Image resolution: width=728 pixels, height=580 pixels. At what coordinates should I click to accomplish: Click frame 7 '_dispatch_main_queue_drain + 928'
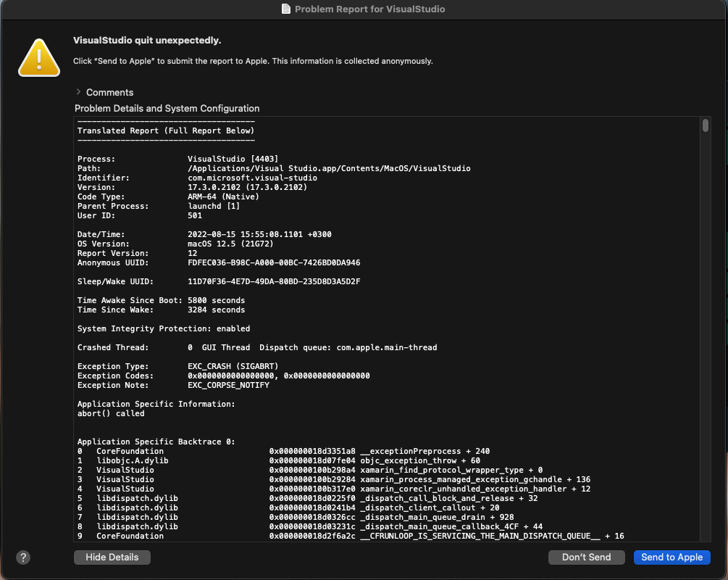click(296, 517)
